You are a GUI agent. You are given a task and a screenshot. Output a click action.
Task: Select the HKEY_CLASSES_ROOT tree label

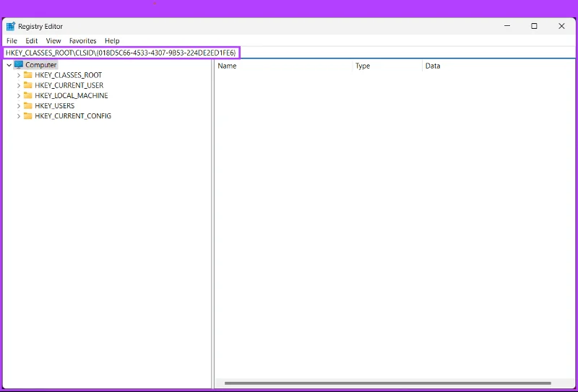(68, 75)
